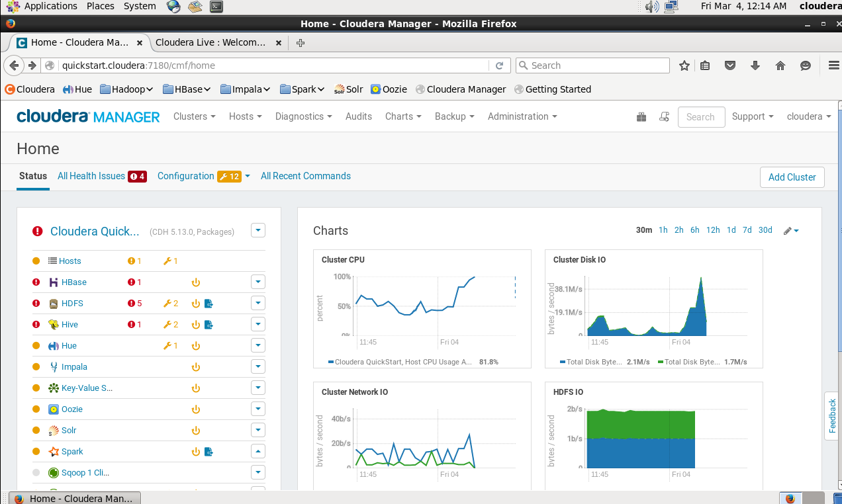Open Firefox downloads arrow

click(x=755, y=65)
